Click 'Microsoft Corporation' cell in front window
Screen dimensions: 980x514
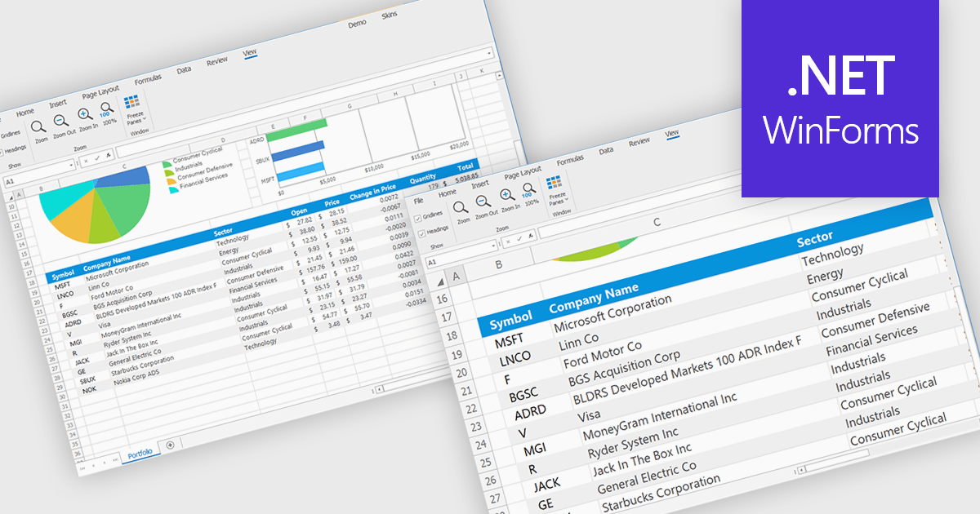612,312
